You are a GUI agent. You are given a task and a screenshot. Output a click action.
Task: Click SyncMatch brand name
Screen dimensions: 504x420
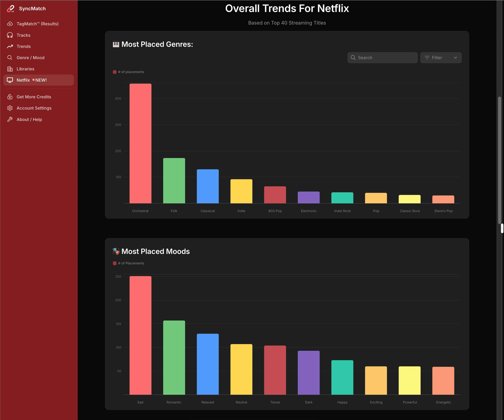[x=32, y=9]
